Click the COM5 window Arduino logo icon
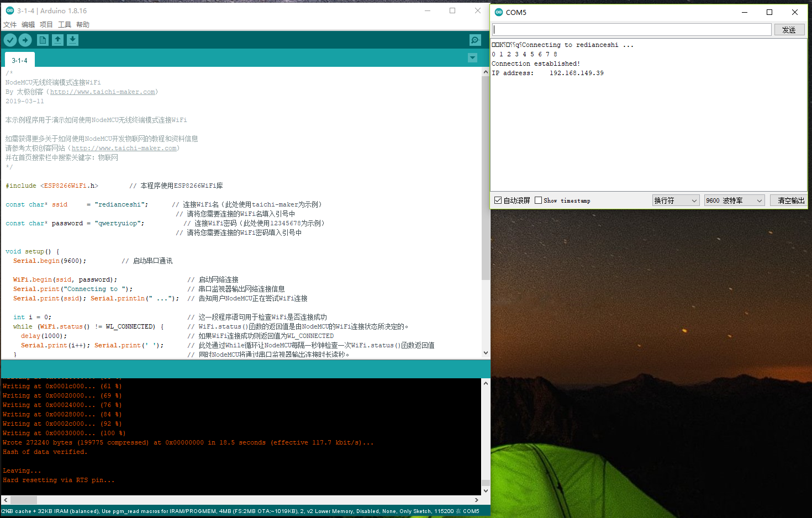This screenshot has width=812, height=518. click(499, 12)
